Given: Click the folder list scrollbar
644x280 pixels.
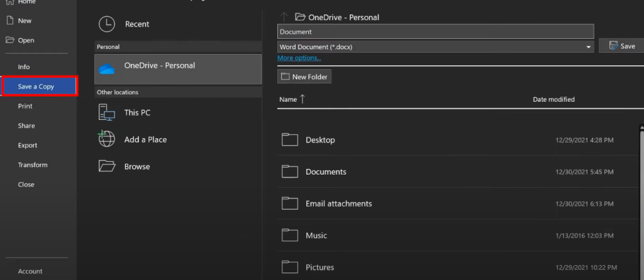Looking at the screenshot, I should [642, 201].
